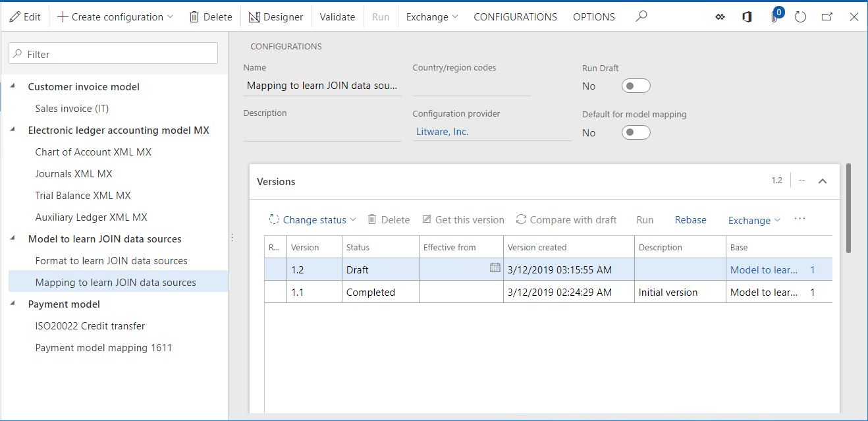
Task: Click the search magnifier icon
Action: 641,17
